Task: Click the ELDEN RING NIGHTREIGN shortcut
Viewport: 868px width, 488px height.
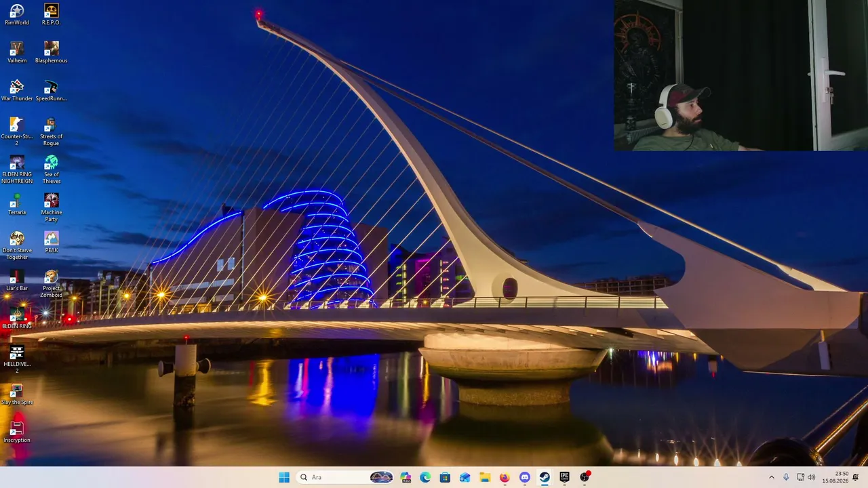Action: [17, 169]
